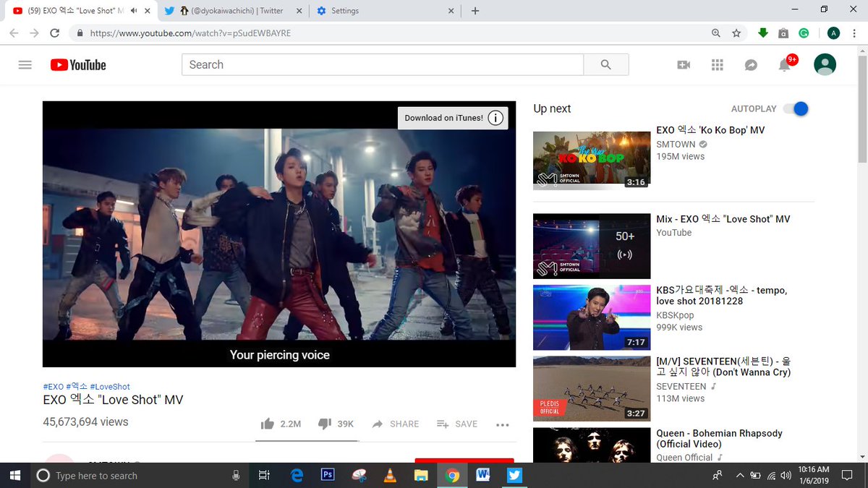Click the SMTOWN channel name under Ko Ko Bop

(x=676, y=144)
